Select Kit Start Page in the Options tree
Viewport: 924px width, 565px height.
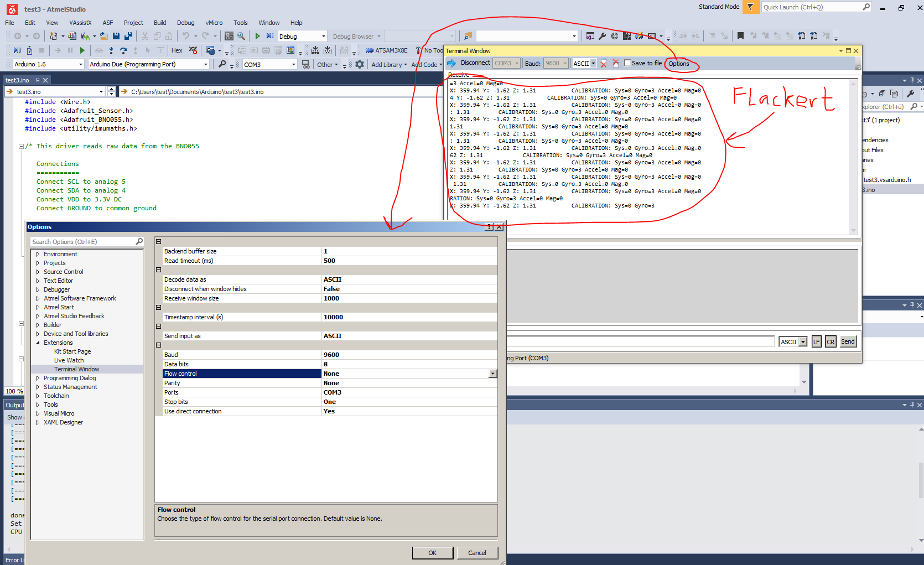pos(72,351)
